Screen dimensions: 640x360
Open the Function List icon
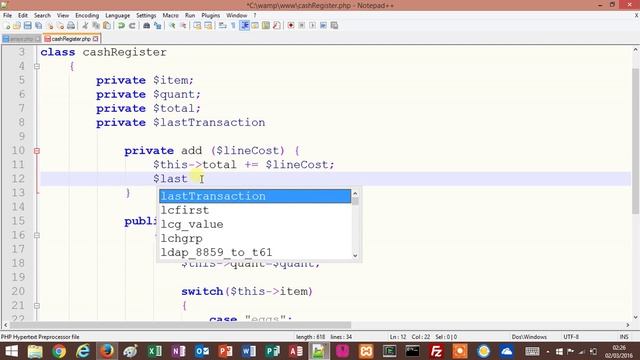277,25
